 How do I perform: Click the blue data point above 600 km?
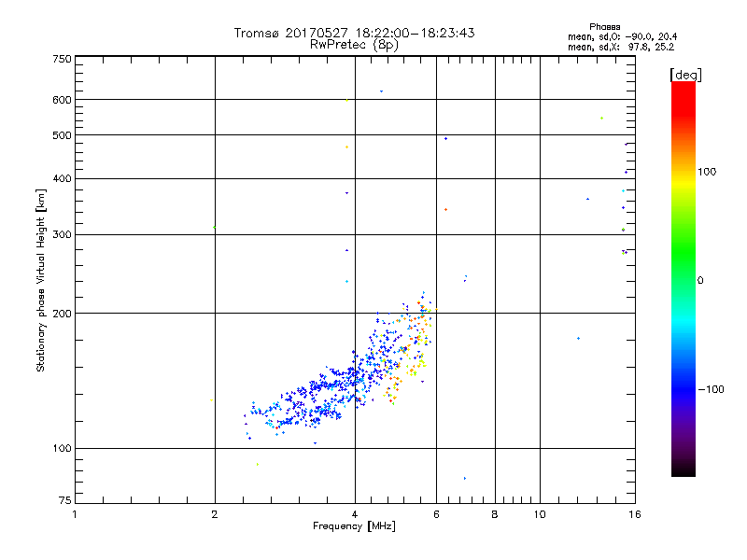(x=381, y=91)
